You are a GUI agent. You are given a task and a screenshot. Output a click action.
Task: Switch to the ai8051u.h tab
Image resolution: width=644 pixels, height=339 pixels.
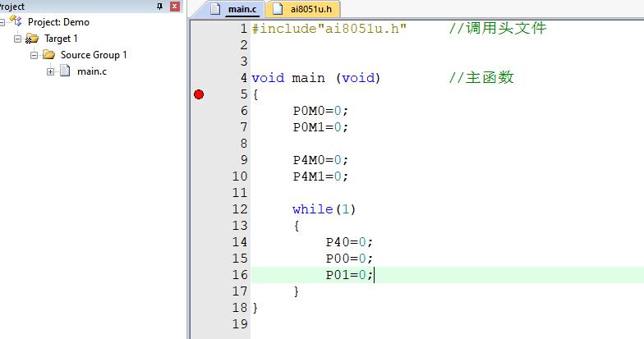302,9
